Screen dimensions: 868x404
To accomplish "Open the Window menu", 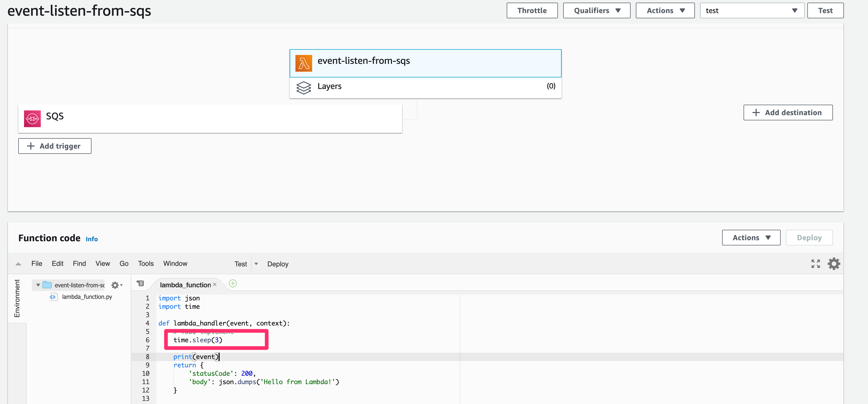I will pos(175,263).
